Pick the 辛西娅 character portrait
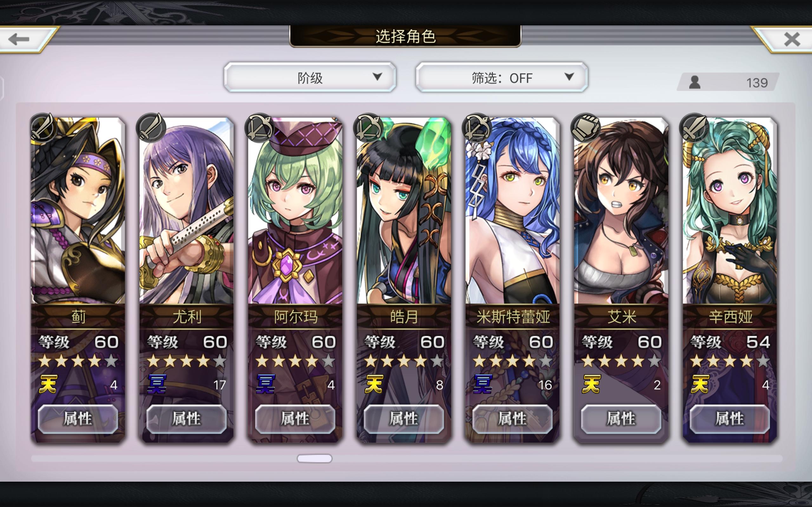 click(x=730, y=211)
